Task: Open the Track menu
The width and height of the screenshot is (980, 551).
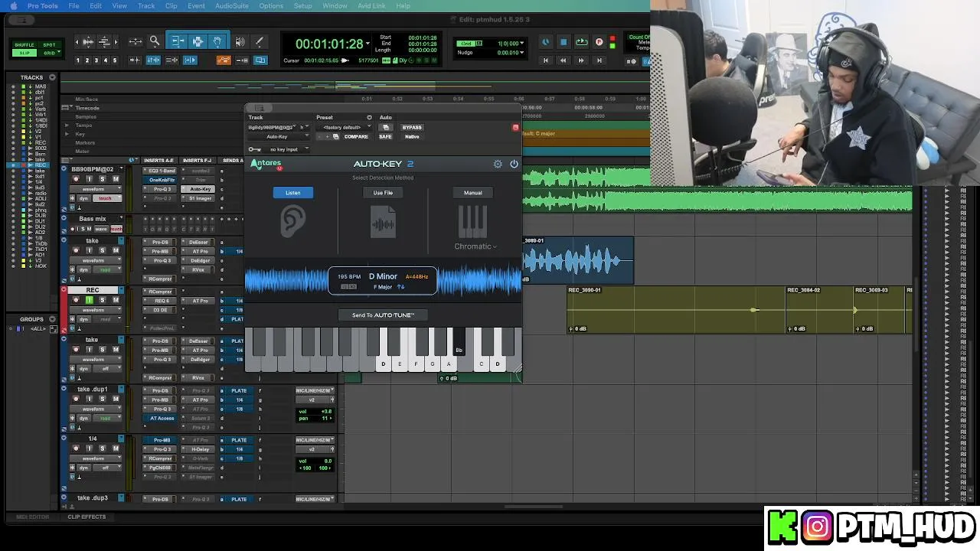Action: [x=146, y=5]
